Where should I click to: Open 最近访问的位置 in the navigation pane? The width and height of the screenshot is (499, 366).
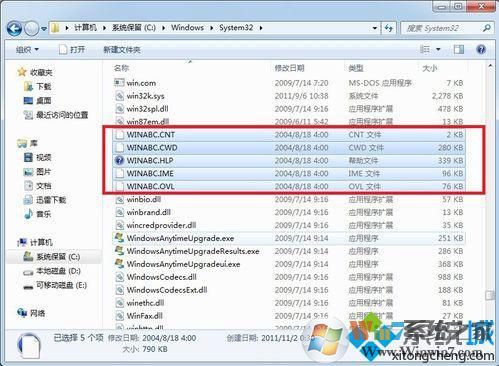tap(62, 115)
